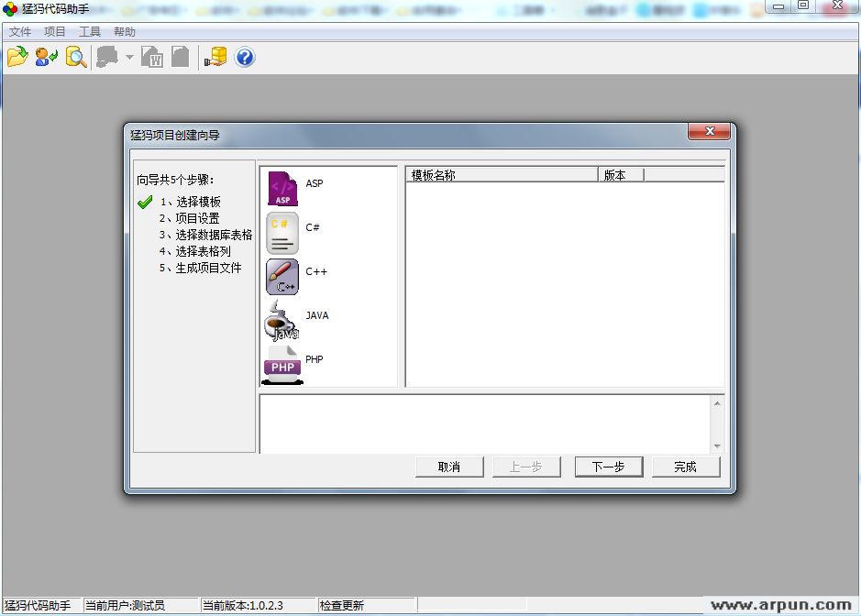Open the 文件 menu

click(20, 31)
